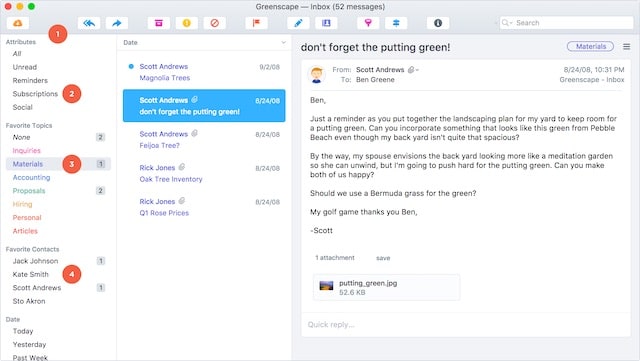Open the Q1 Rose Prices message
Screen dimensions: 640x361
tap(204, 207)
